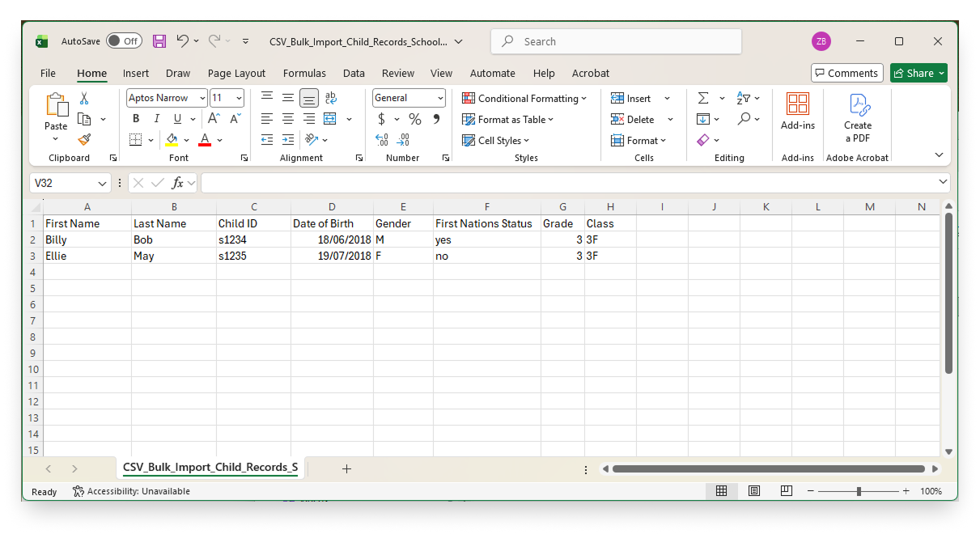Toggle bold formatting
The image size is (980, 534).
[x=136, y=118]
